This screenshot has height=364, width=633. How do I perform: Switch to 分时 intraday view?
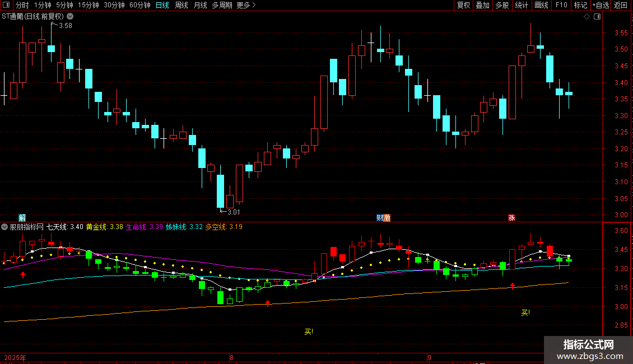(x=22, y=5)
